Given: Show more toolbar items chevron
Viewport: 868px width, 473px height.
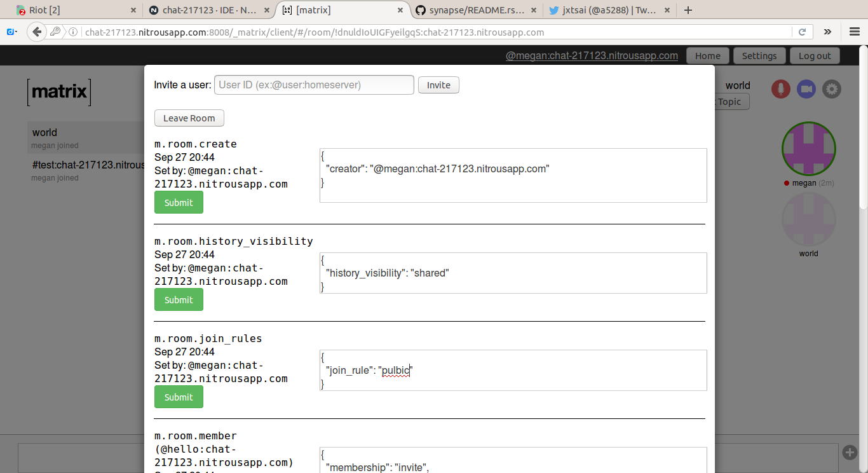Looking at the screenshot, I should (827, 32).
